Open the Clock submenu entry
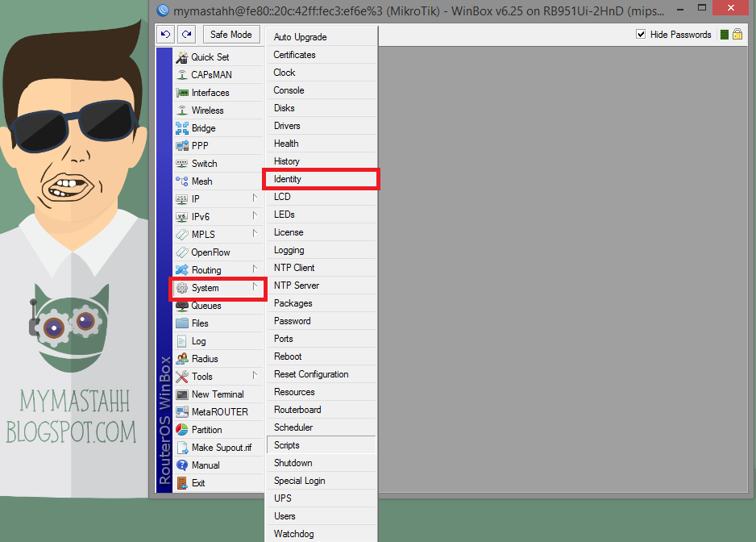This screenshot has height=542, width=756. pos(321,73)
